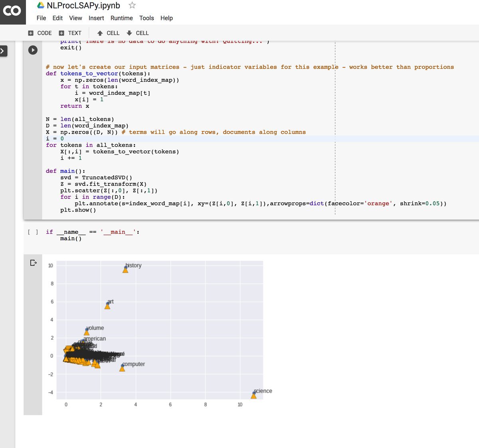Add a new TEXT cell
The image size is (479, 448).
(x=70, y=33)
